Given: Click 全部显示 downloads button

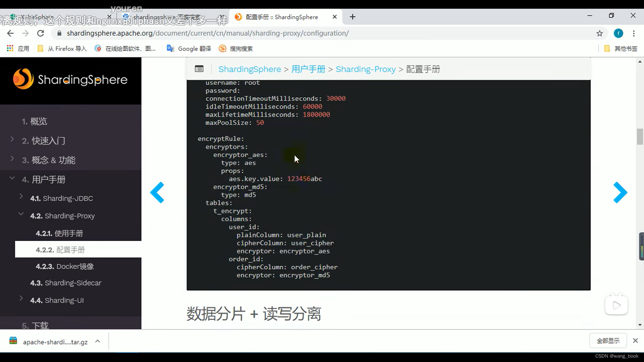Looking at the screenshot, I should coord(608,341).
